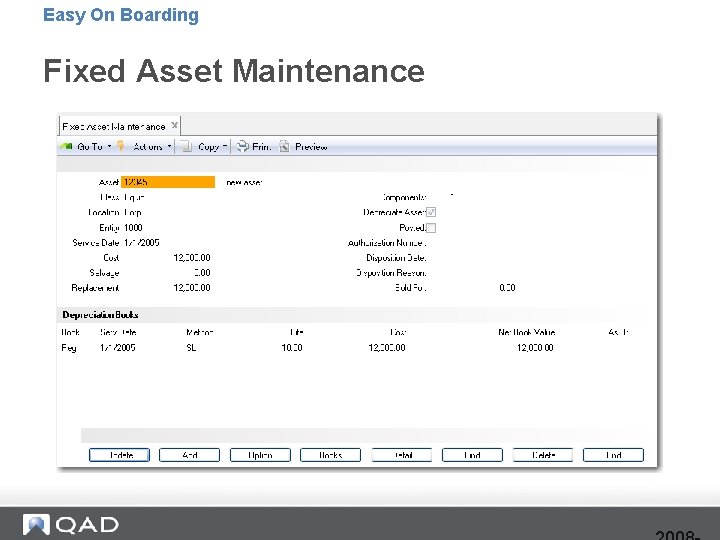
Task: Click the orange pin icon beside Actions
Action: [121, 146]
